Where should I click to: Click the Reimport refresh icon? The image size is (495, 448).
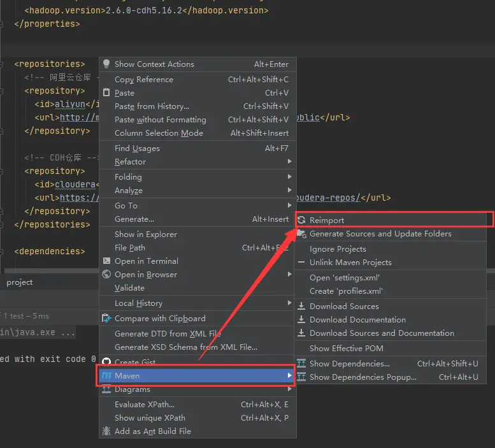point(301,220)
